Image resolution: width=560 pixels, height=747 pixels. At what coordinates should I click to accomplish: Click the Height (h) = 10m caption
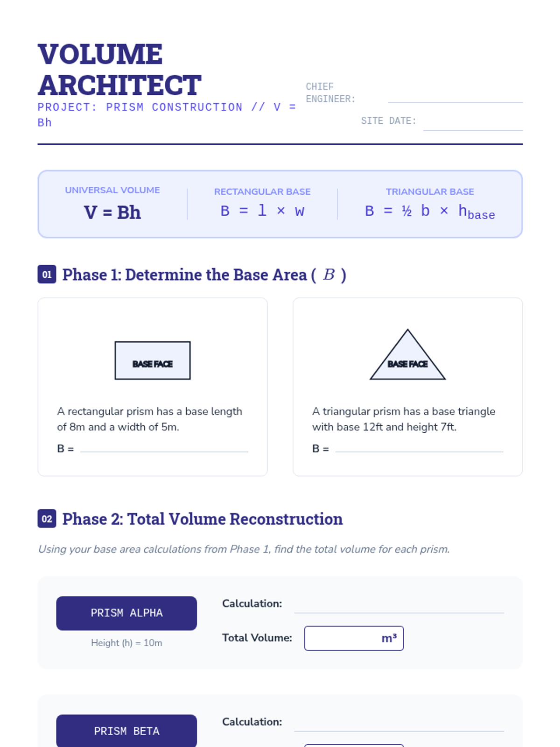tap(126, 643)
